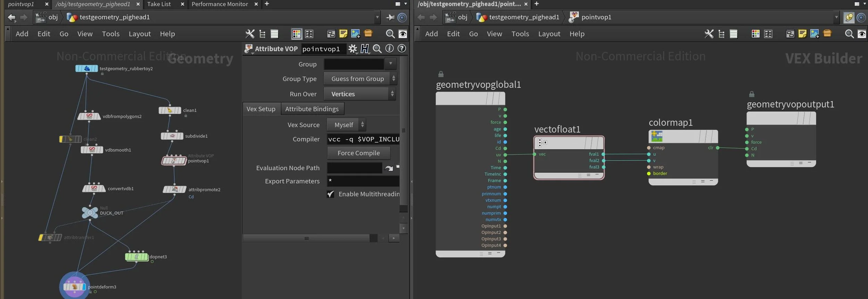868x299 pixels.
Task: Open Tools menu in VEX Builder pane
Action: [x=520, y=34]
